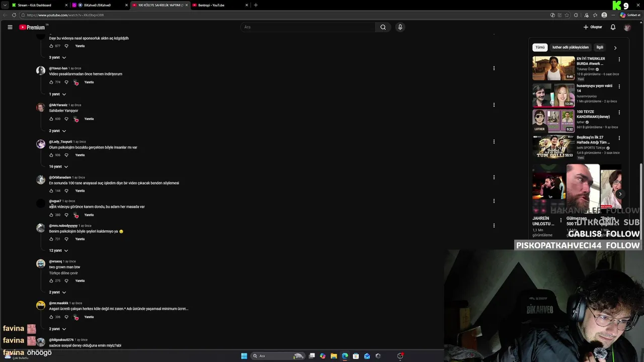
Task: Open the YouTube hamburger guide menu
Action: pyautogui.click(x=10, y=27)
